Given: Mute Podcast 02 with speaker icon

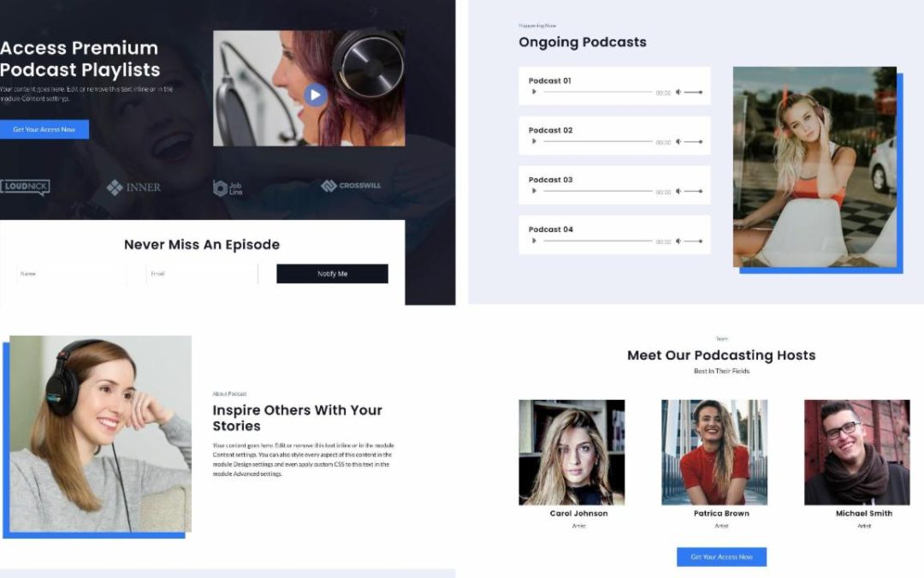Looking at the screenshot, I should click(678, 141).
